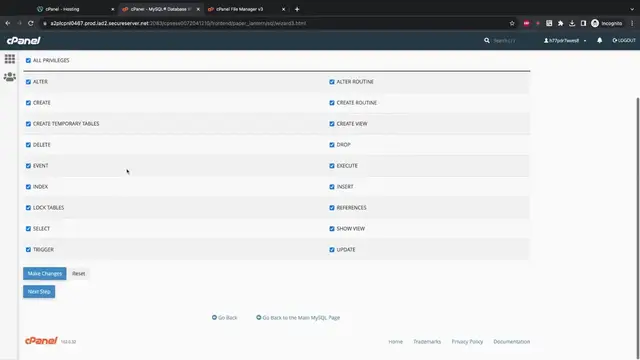Toggle ALL PRIVILEGES checkbox
This screenshot has width=640, height=360.
click(28, 60)
